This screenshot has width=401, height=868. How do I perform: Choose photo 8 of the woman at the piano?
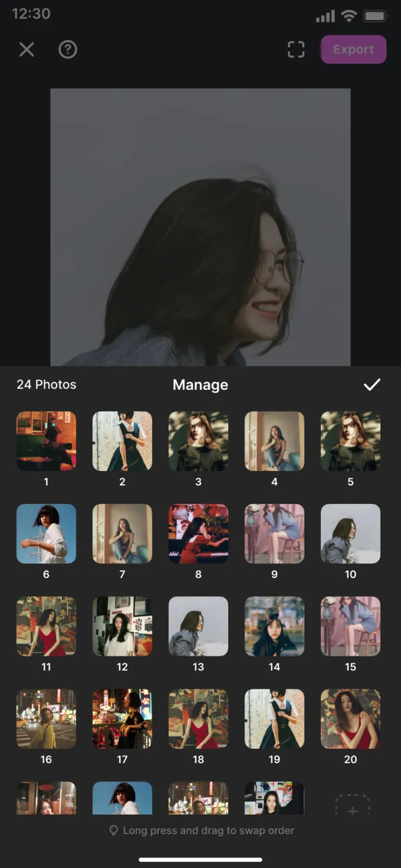(x=198, y=533)
